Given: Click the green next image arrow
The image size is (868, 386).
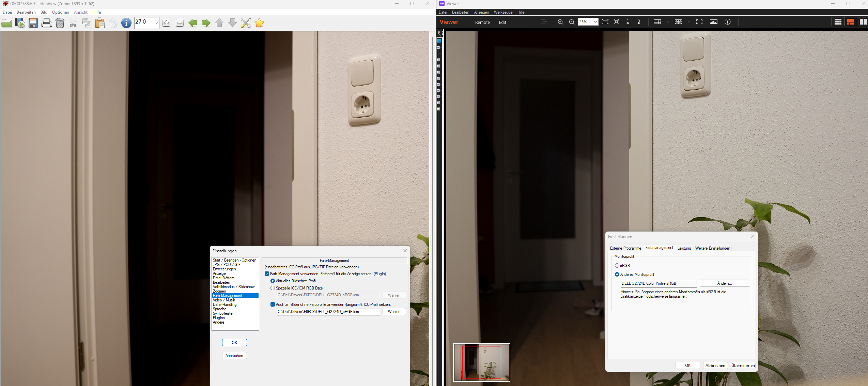Looking at the screenshot, I should 206,23.
